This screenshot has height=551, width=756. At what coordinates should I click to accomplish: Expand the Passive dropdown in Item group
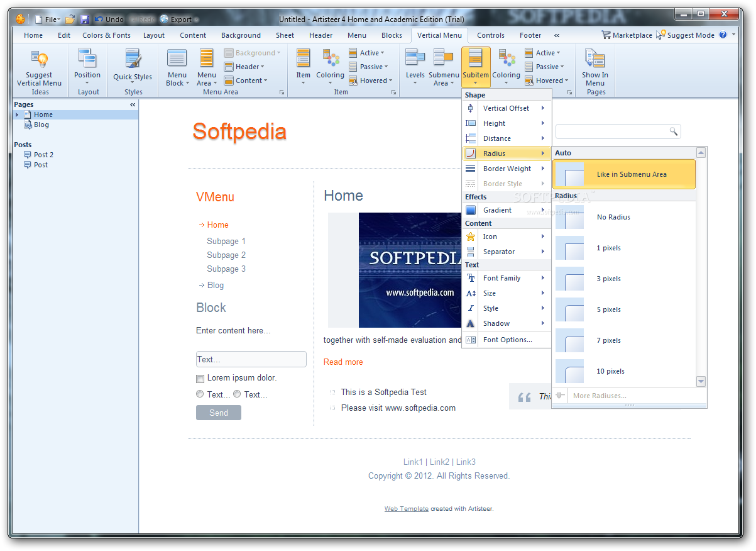tap(369, 67)
